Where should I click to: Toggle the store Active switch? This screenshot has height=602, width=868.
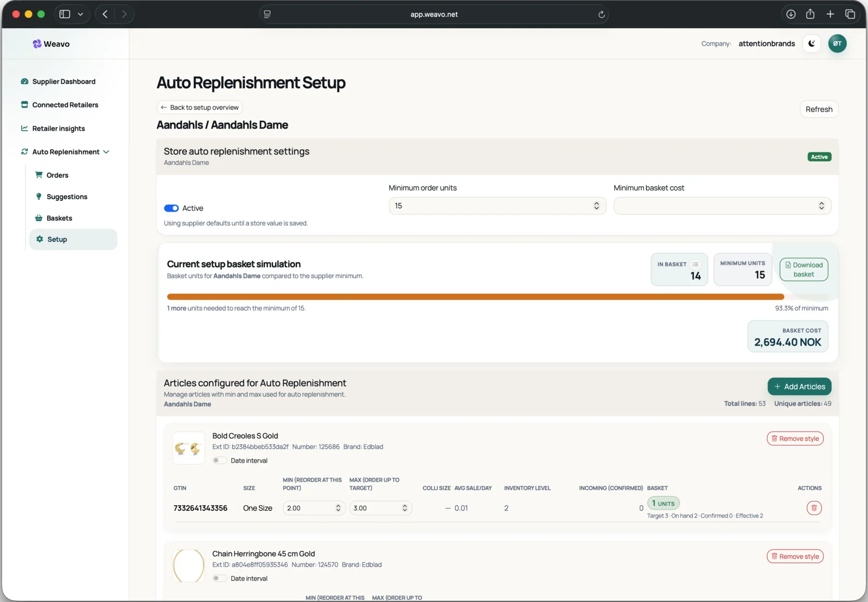pyautogui.click(x=171, y=208)
